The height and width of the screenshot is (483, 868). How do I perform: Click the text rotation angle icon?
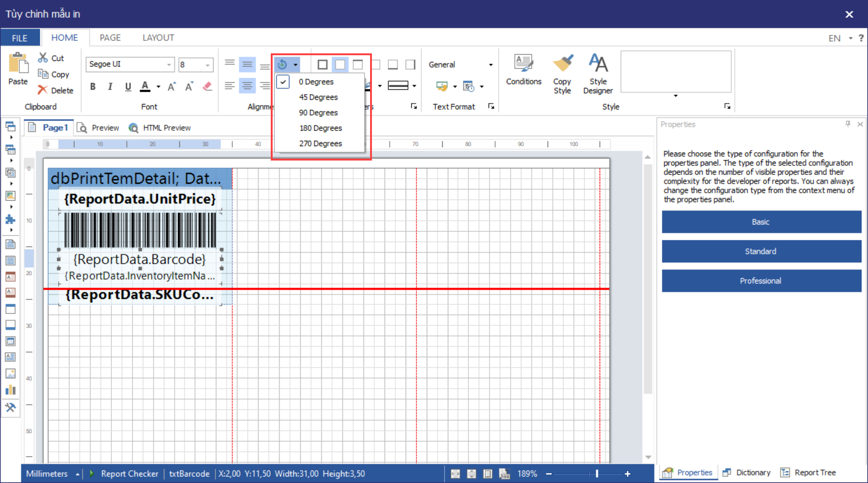[282, 65]
